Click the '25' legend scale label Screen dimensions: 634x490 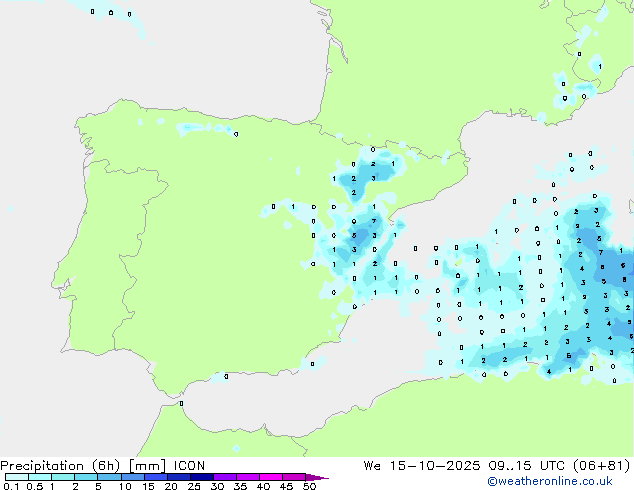coord(194,486)
